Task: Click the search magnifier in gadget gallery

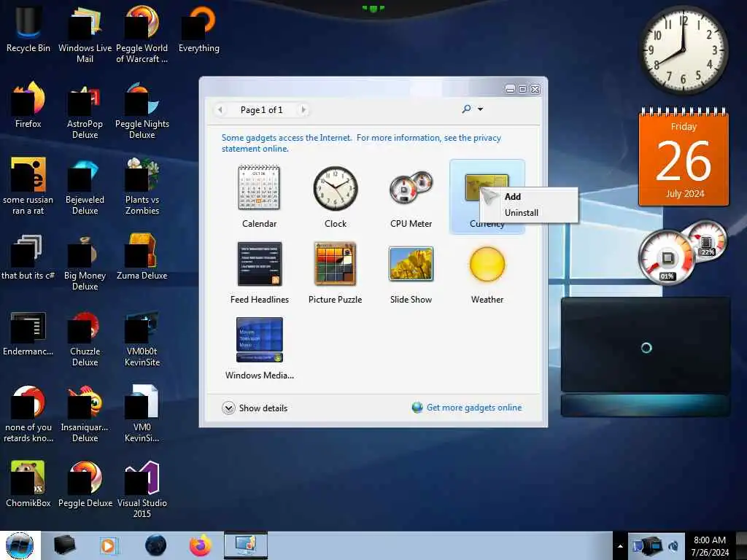Action: [466, 109]
